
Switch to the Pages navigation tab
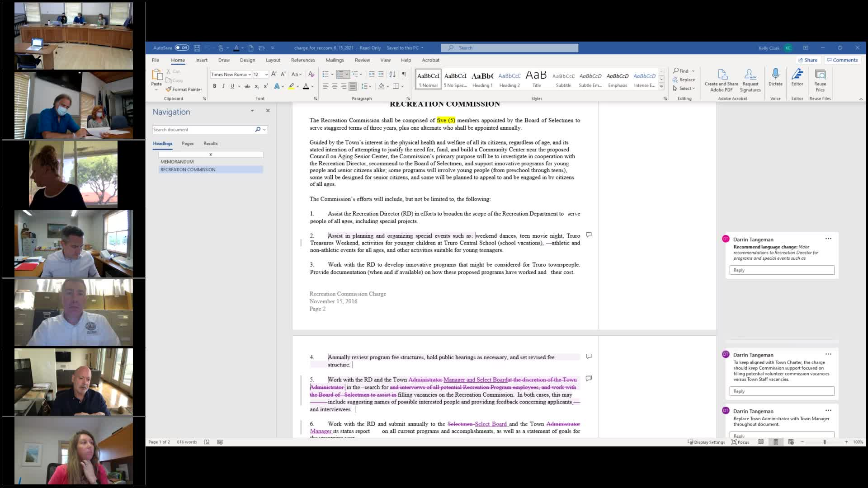click(188, 144)
